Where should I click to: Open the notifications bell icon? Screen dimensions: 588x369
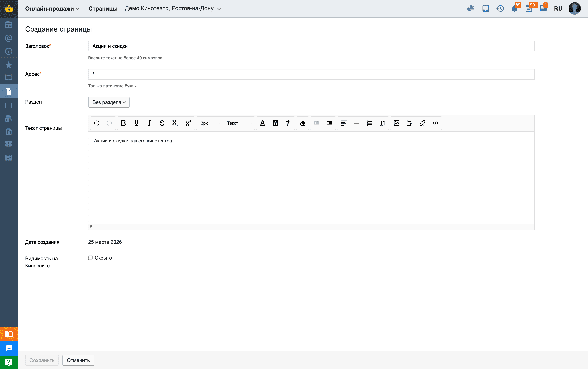[x=514, y=9]
